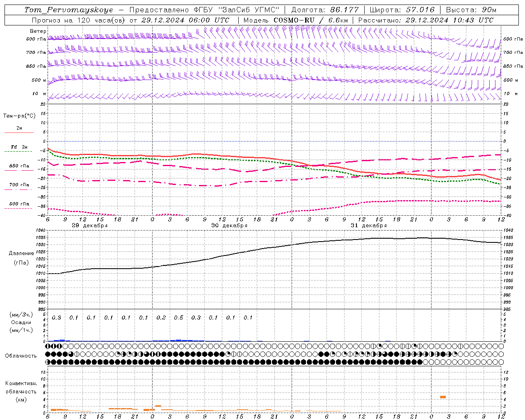Click the 700 гПа temperature legend entry
Viewport: 525px width, 420px height.
click(x=19, y=185)
